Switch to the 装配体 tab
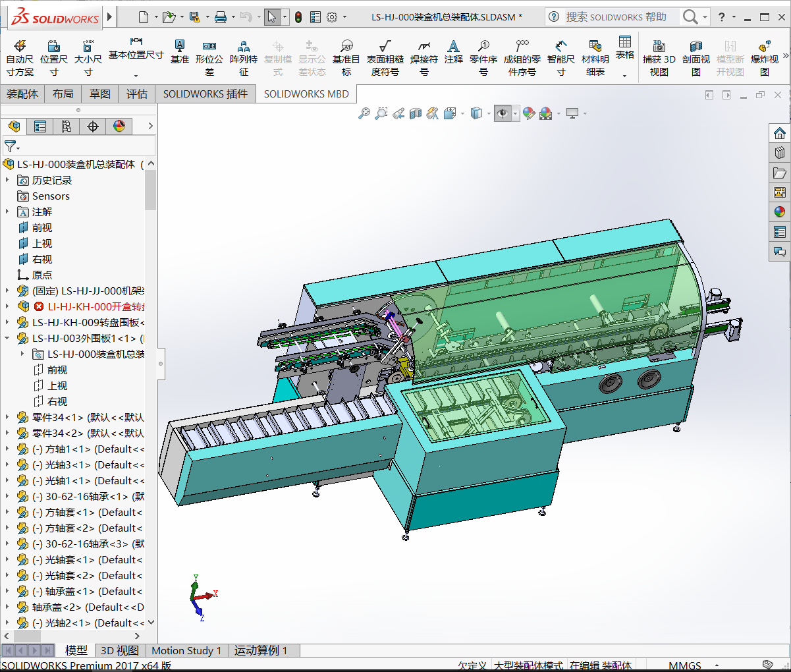791x672 pixels. (22, 94)
